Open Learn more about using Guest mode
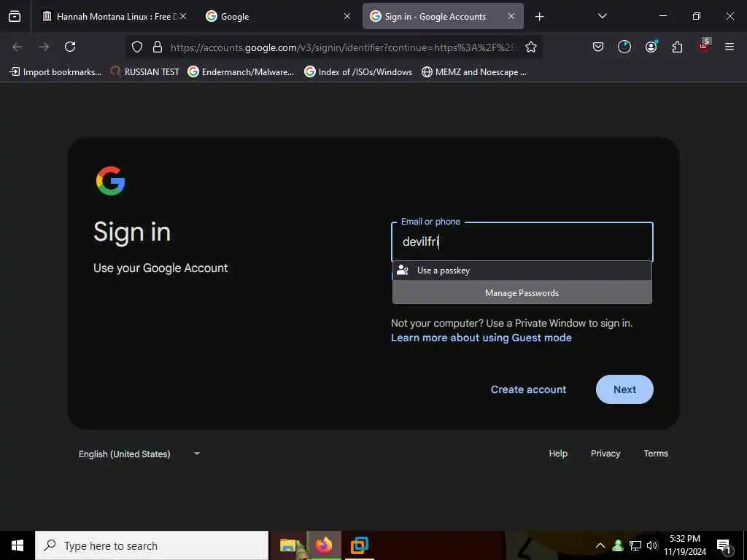 pyautogui.click(x=481, y=338)
